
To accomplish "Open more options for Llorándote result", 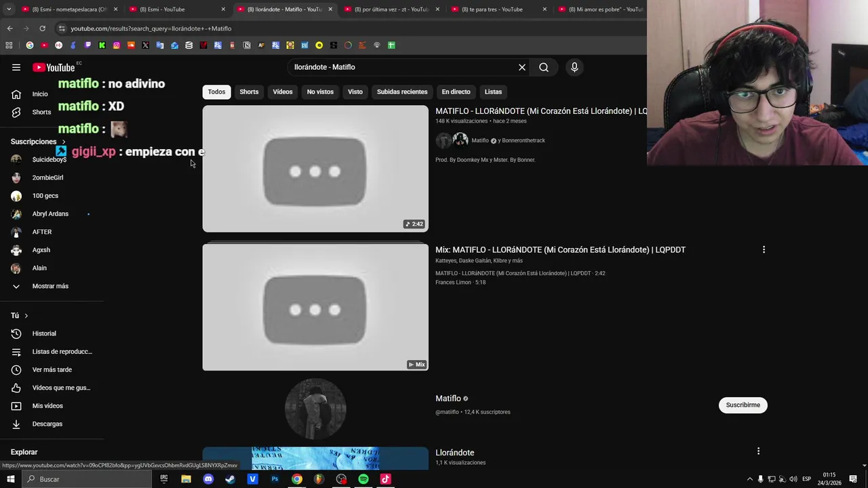I will point(758,451).
